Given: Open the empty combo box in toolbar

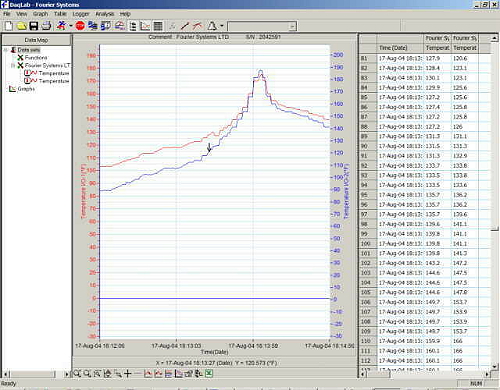Looking at the screenshot, I should point(262,26).
